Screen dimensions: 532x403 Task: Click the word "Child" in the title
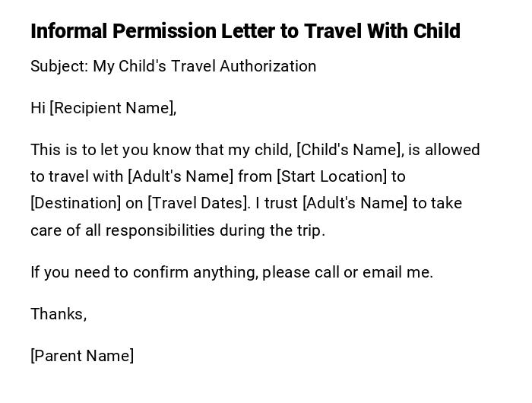pos(436,31)
